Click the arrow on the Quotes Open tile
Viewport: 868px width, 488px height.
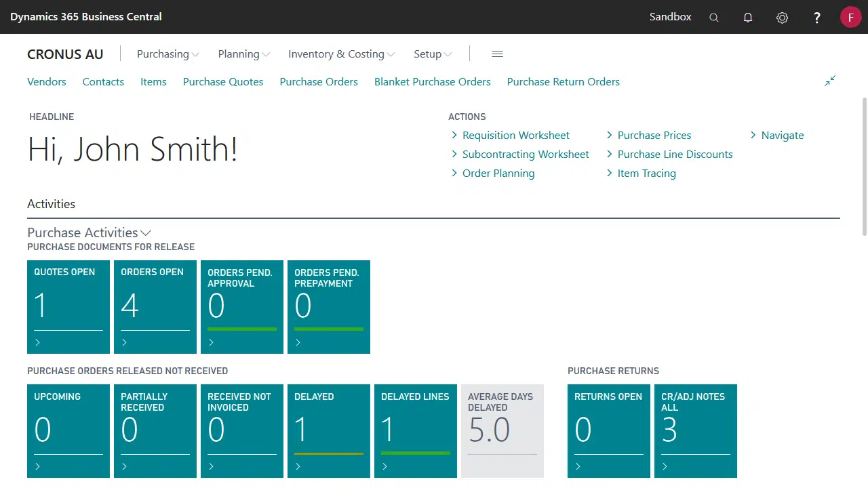pyautogui.click(x=38, y=342)
